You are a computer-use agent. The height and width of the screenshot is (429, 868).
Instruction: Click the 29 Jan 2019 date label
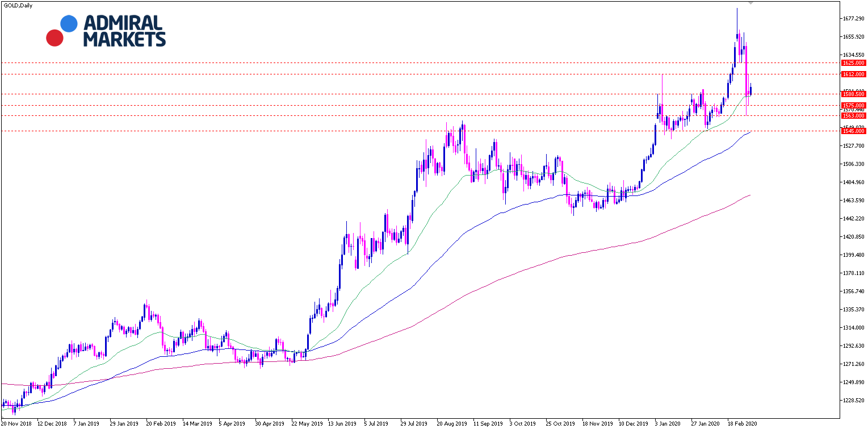point(124,424)
